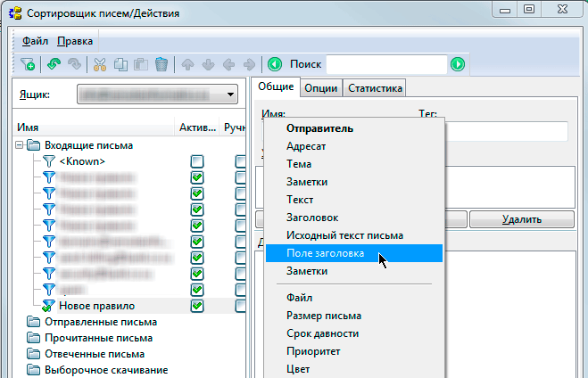This screenshot has width=588, height=378.
Task: Click green next search result arrow
Action: [x=458, y=64]
